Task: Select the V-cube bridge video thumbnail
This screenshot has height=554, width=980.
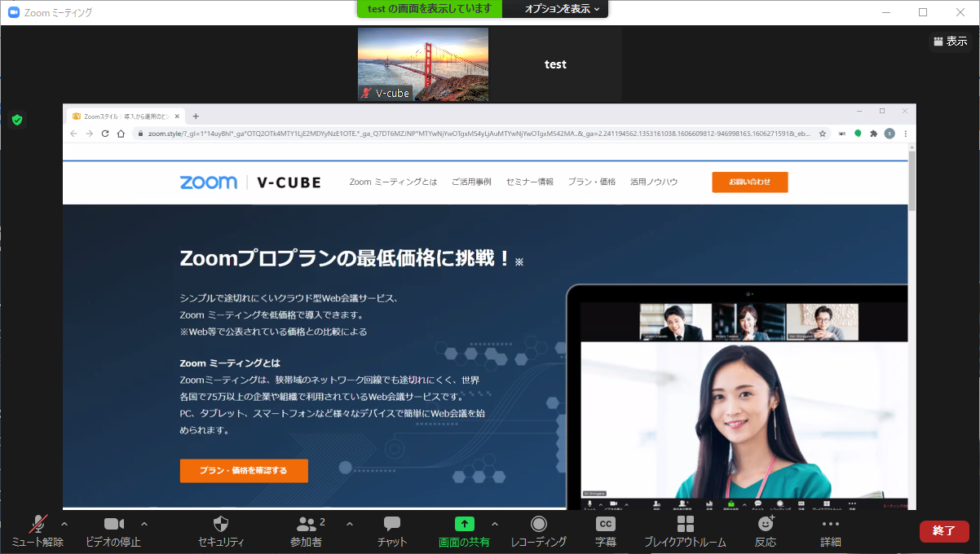Action: [423, 64]
